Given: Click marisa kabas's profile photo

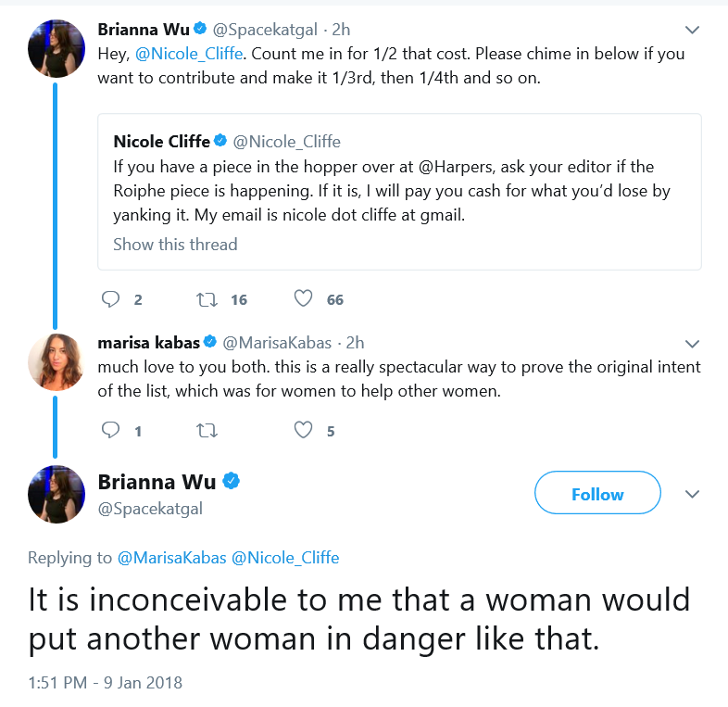Looking at the screenshot, I should pos(56,362).
